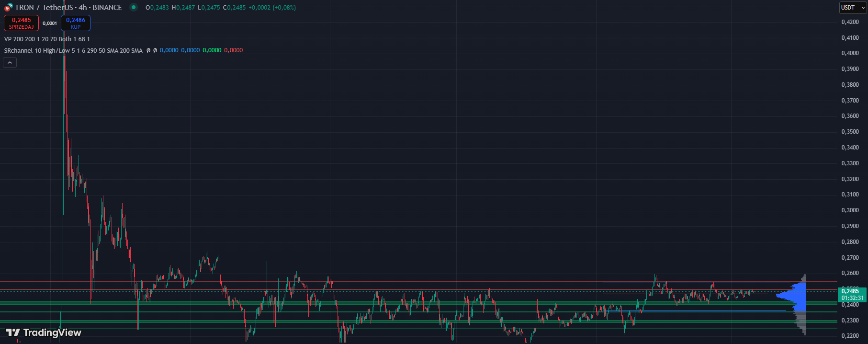Click the green market status dot
This screenshot has height=344, width=868.
click(x=134, y=7)
